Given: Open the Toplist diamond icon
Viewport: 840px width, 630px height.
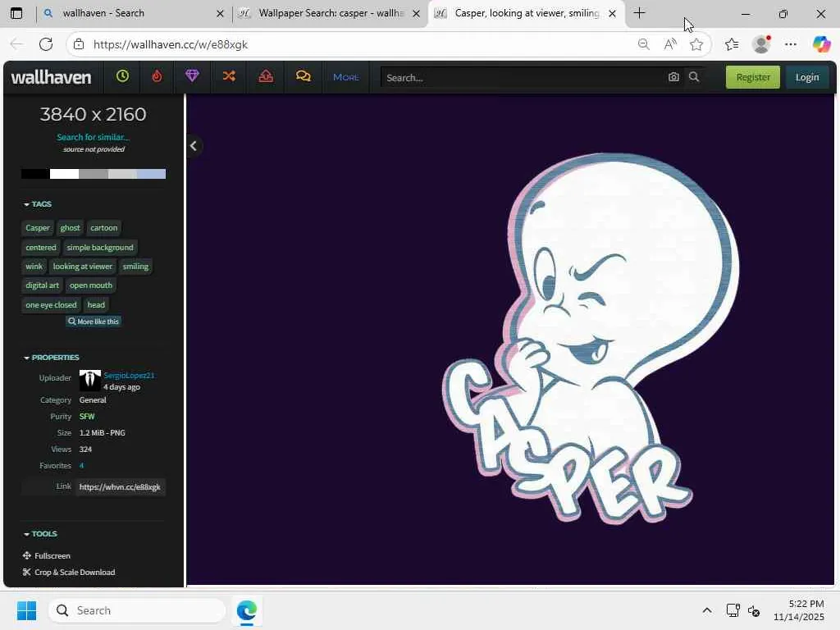Looking at the screenshot, I should [x=192, y=76].
